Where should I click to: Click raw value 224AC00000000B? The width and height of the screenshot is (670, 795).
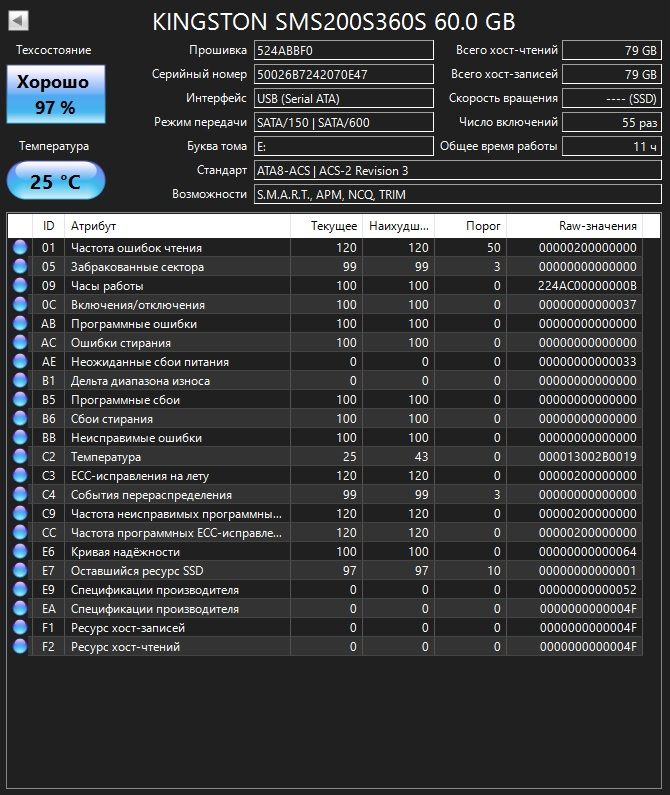tap(587, 285)
